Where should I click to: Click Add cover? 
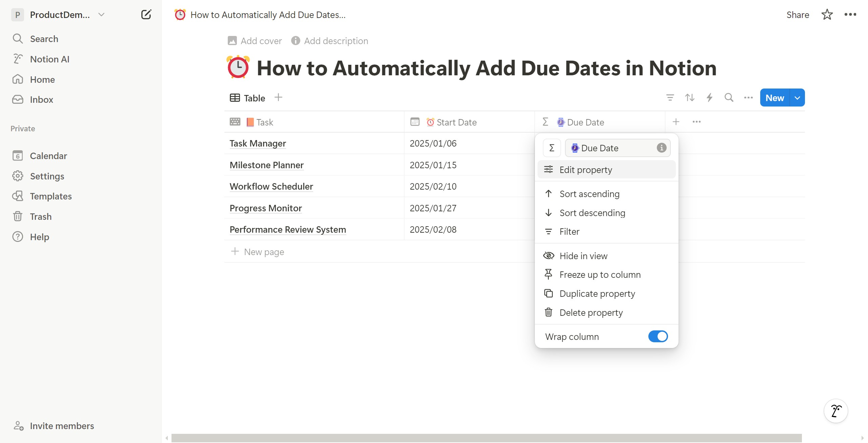[255, 41]
